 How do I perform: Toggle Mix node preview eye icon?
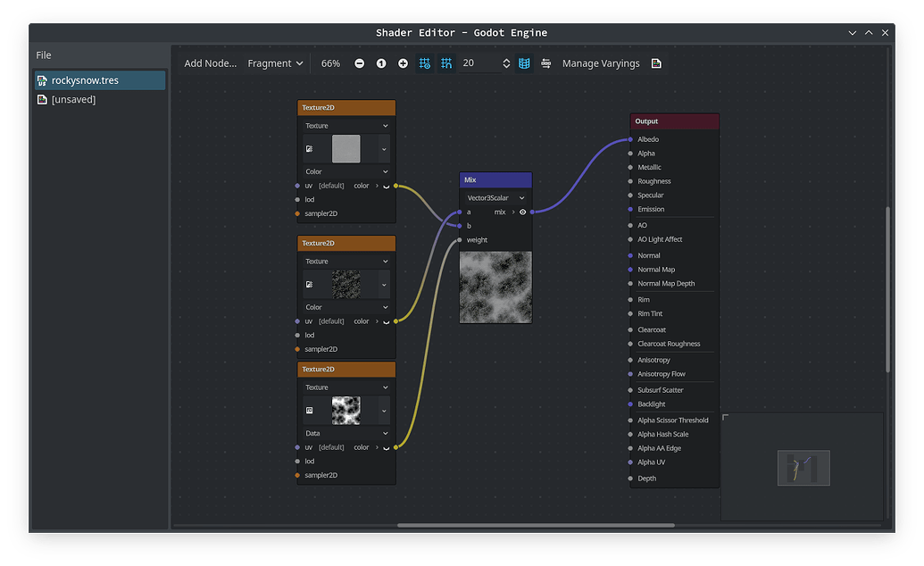pyautogui.click(x=522, y=212)
